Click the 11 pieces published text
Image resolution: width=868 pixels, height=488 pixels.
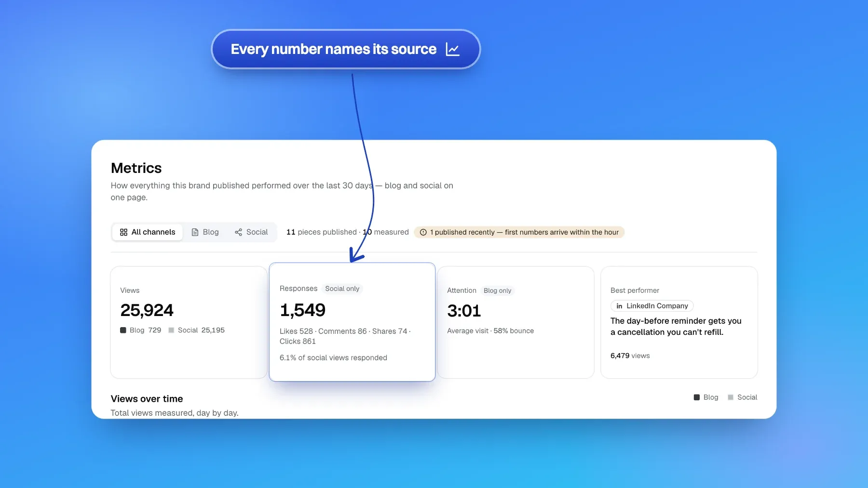point(321,232)
